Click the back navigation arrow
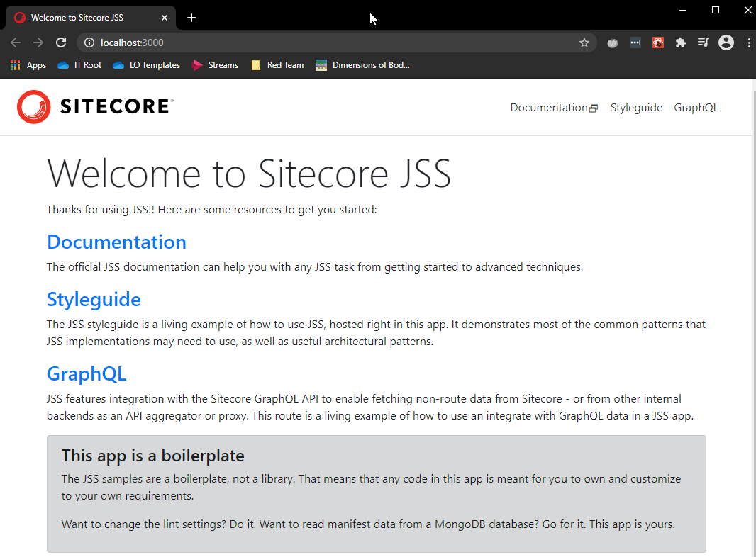756x557 pixels. point(16,43)
